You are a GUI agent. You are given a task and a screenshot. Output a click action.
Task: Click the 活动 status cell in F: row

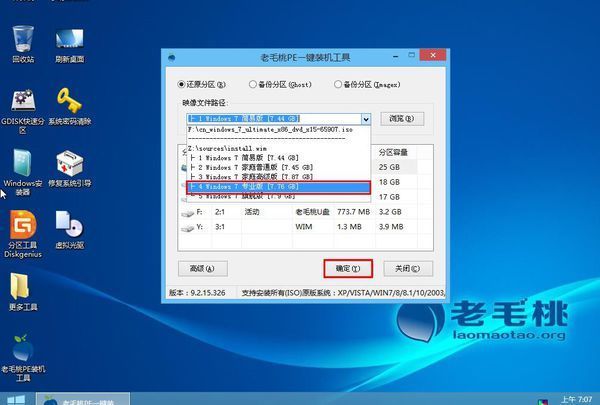pos(252,212)
